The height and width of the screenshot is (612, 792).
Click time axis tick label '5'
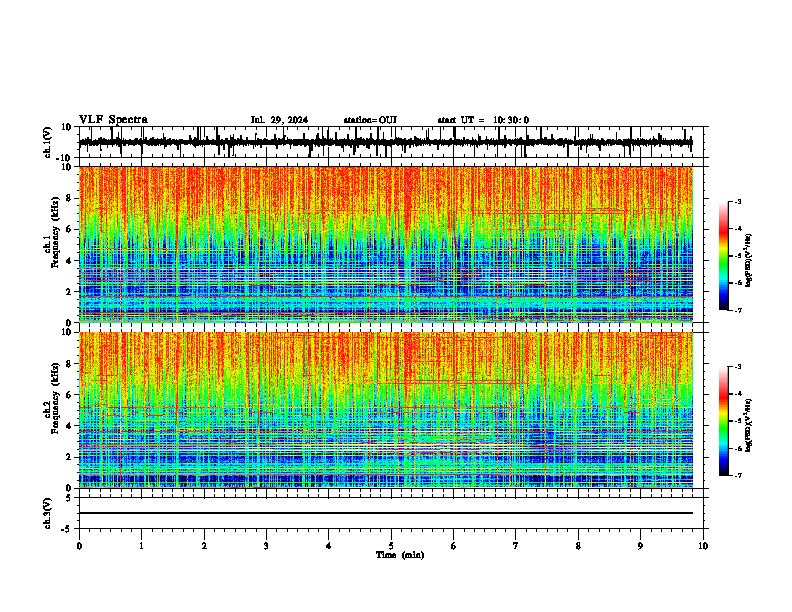(391, 546)
